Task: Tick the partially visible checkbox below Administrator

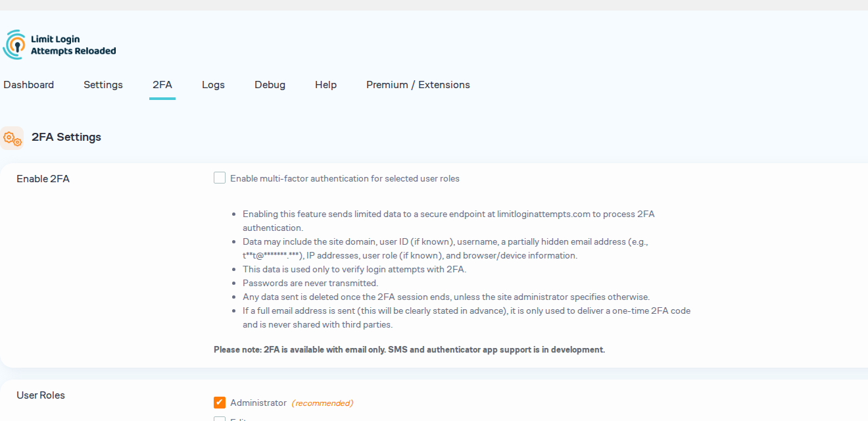Action: pos(220,419)
